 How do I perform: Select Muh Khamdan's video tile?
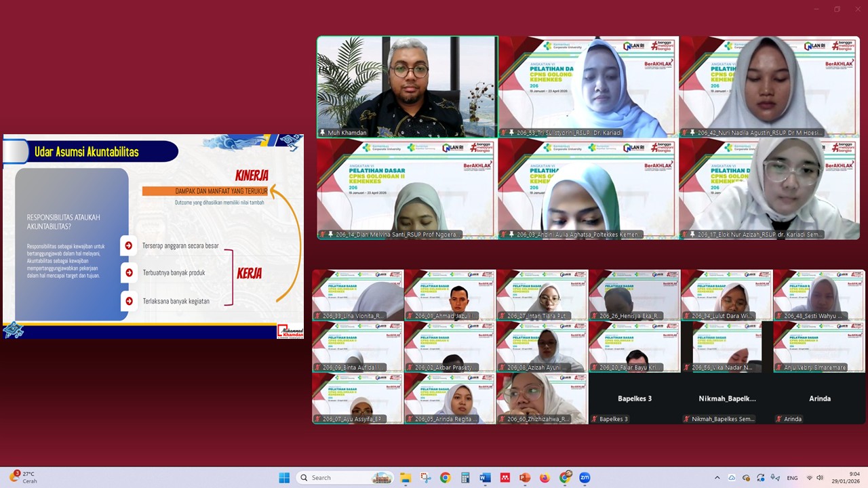[x=407, y=86]
